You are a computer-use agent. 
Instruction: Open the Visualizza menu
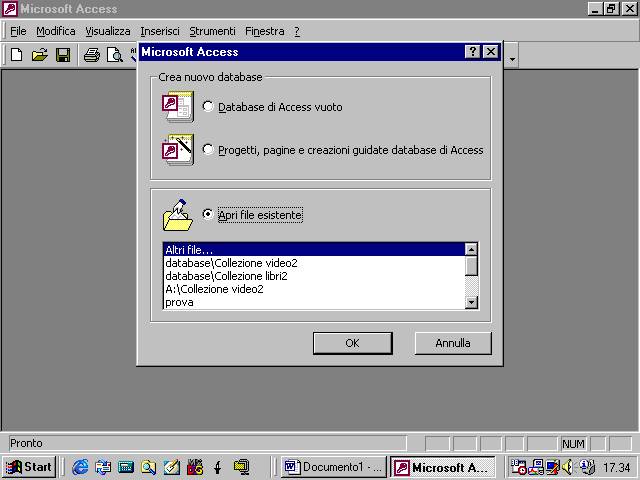click(x=108, y=31)
